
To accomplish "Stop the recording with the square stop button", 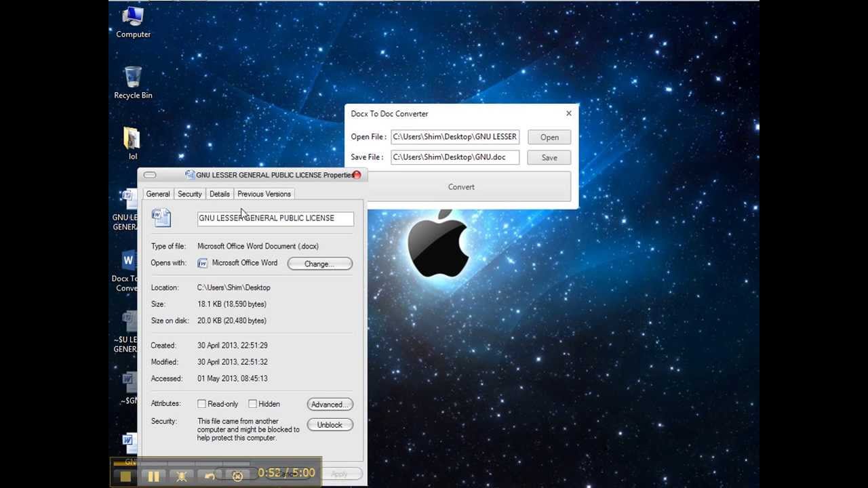I will (x=125, y=476).
